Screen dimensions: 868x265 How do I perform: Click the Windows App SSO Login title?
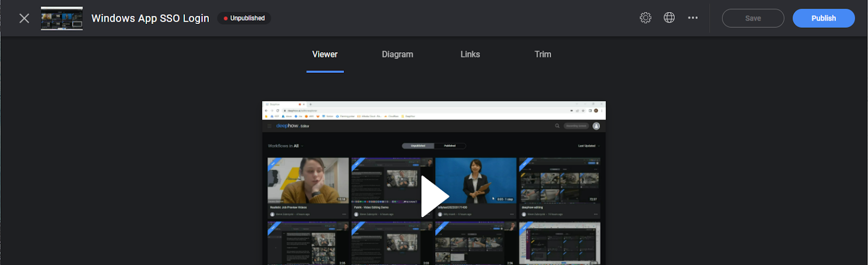click(x=150, y=18)
